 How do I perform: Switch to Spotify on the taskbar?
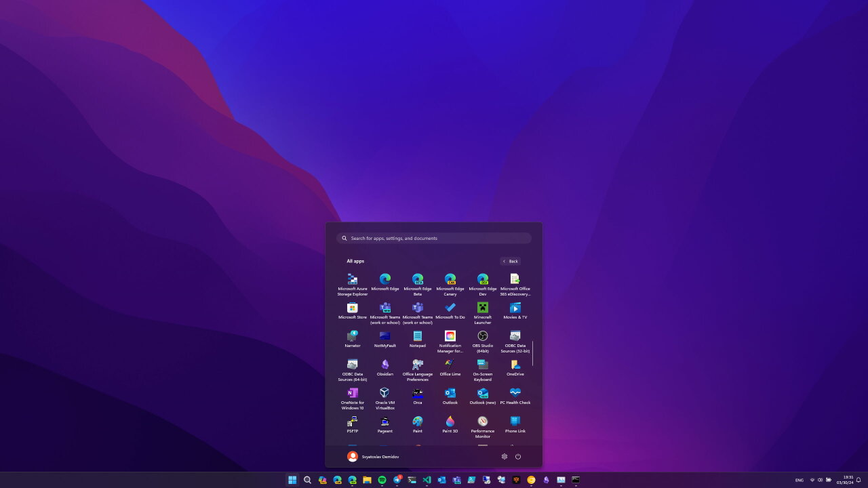tap(382, 480)
